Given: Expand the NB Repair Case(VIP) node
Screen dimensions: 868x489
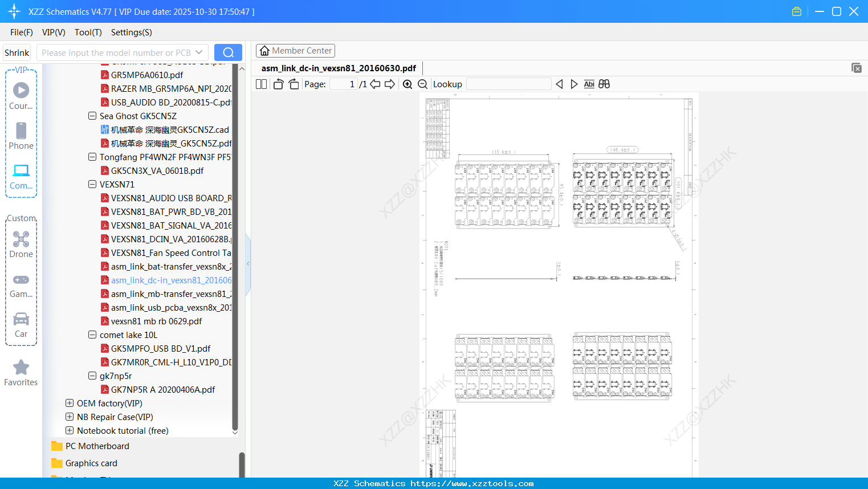Looking at the screenshot, I should pyautogui.click(x=70, y=417).
